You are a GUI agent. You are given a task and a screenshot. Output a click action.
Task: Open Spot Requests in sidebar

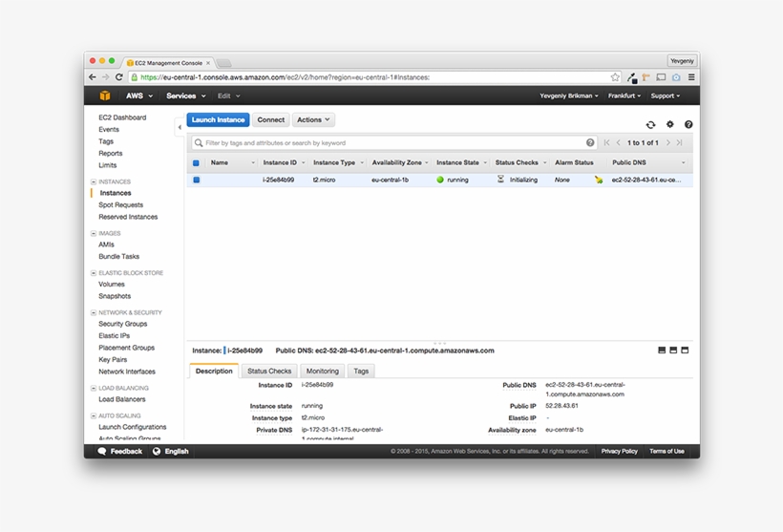121,204
